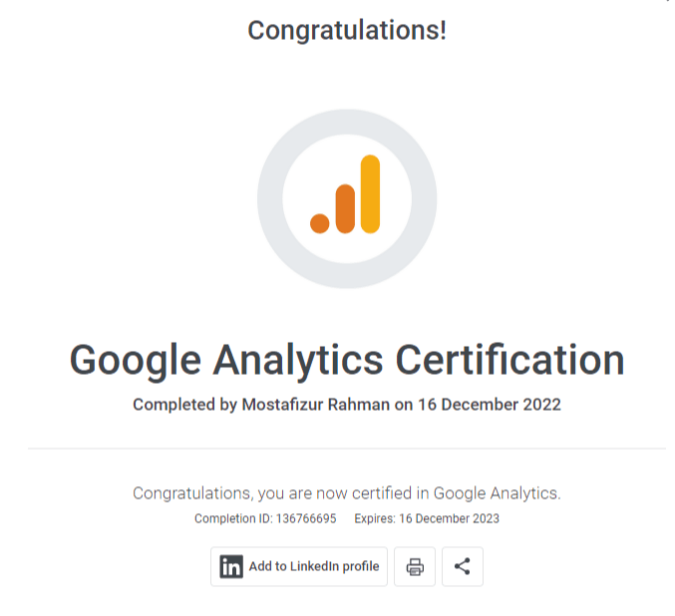The image size is (675, 616).
Task: Click the 'Completed by' text
Action: (x=185, y=405)
